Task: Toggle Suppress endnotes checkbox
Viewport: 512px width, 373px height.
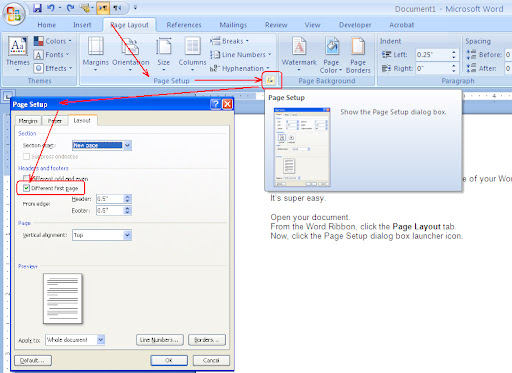Action: coord(26,156)
